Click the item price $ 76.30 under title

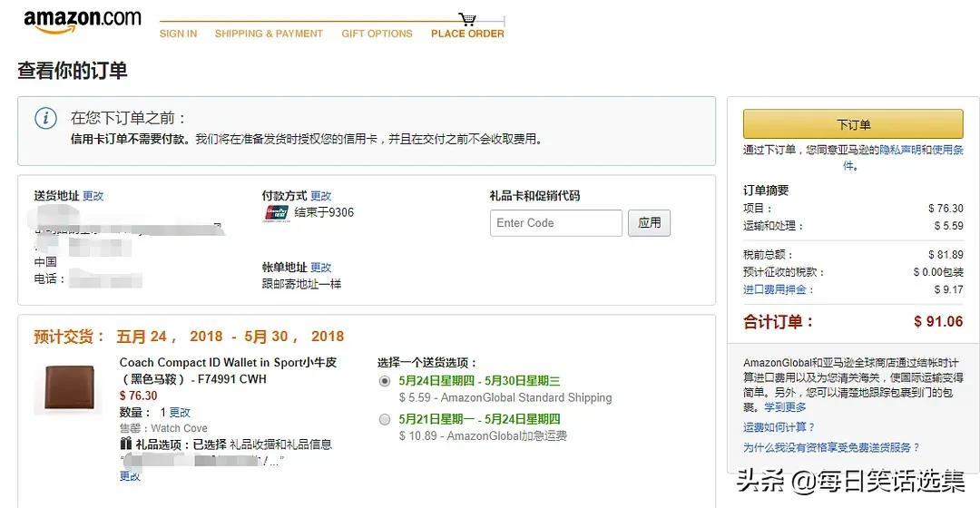click(138, 396)
